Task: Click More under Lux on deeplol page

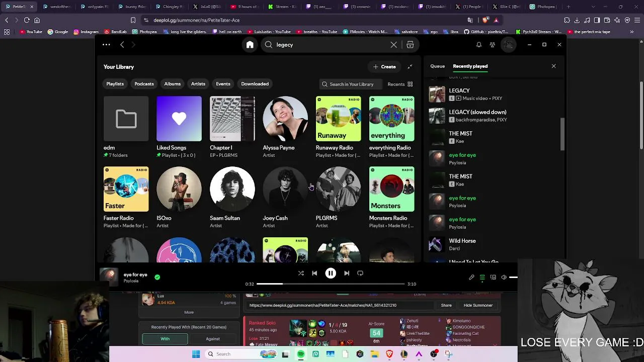Action: tap(189, 312)
